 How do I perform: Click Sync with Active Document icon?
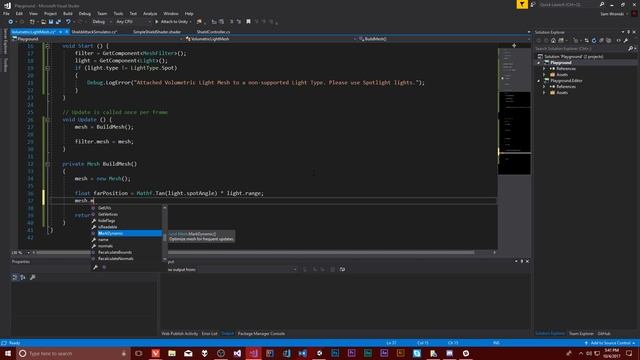click(587, 40)
